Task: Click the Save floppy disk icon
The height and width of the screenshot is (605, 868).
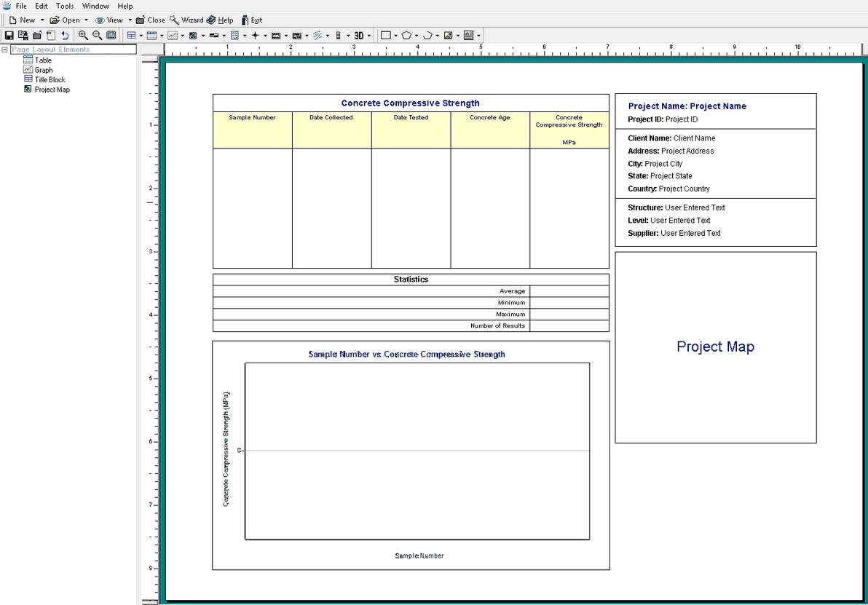Action: 9,35
